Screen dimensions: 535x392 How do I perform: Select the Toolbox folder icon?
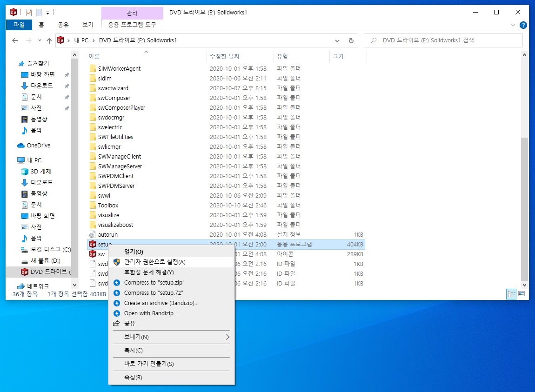click(93, 206)
